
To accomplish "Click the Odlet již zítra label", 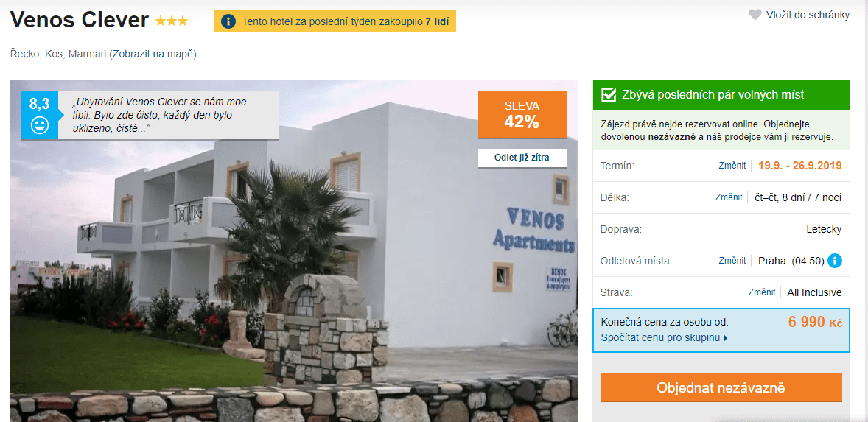I will pos(522,158).
